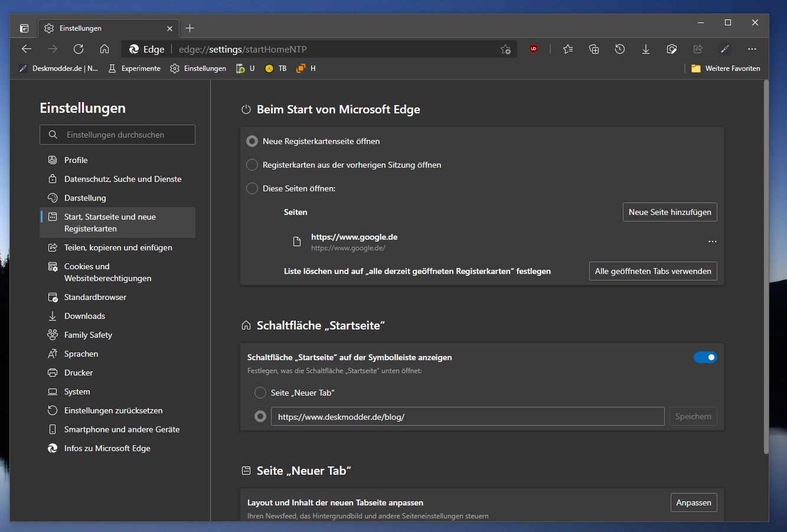Click the profile pen avatar icon
This screenshot has height=532, width=787.
coord(725,49)
